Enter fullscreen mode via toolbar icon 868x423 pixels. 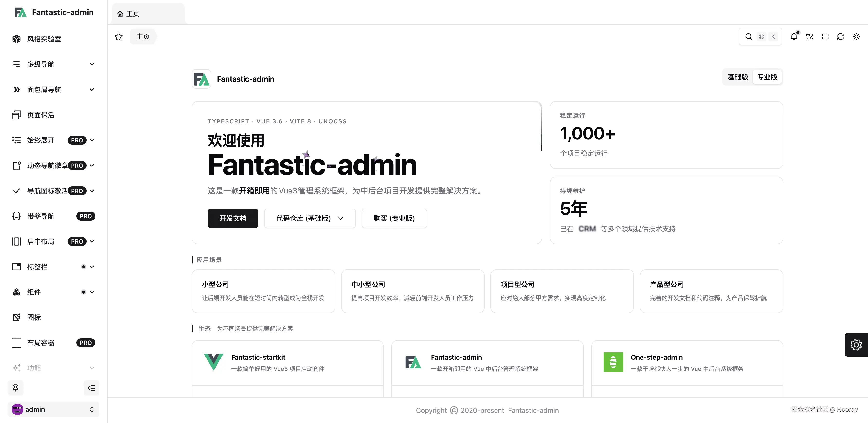pos(825,37)
